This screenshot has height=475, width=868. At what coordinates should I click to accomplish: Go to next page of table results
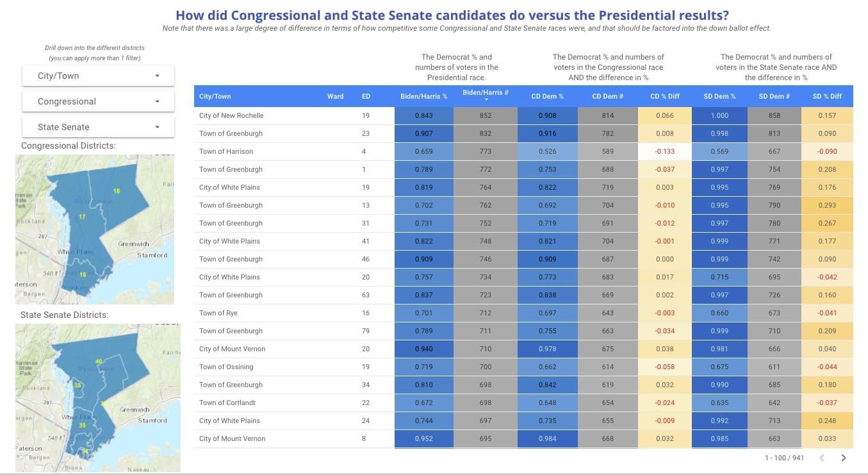(x=844, y=458)
